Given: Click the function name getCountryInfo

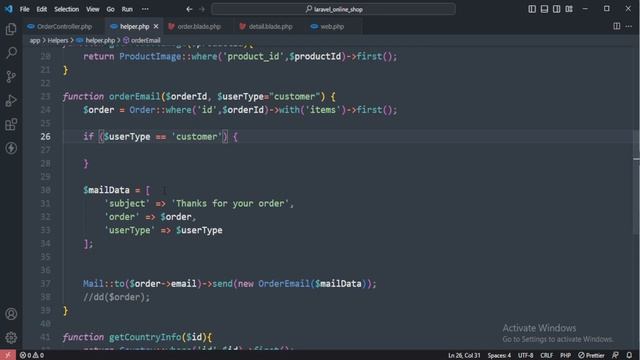Looking at the screenshot, I should (x=145, y=337).
